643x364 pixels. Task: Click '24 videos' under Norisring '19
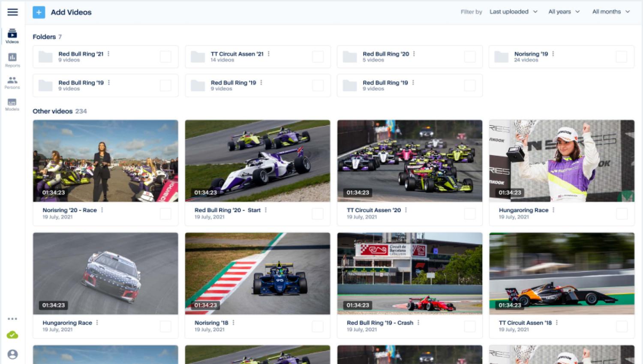[x=526, y=60]
